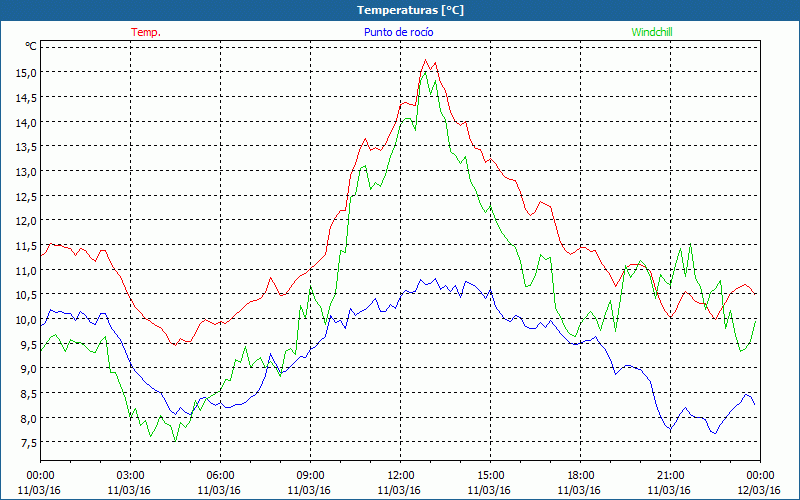Click the 7,5 y-axis value
The width and height of the screenshot is (800, 500).
pyautogui.click(x=28, y=443)
